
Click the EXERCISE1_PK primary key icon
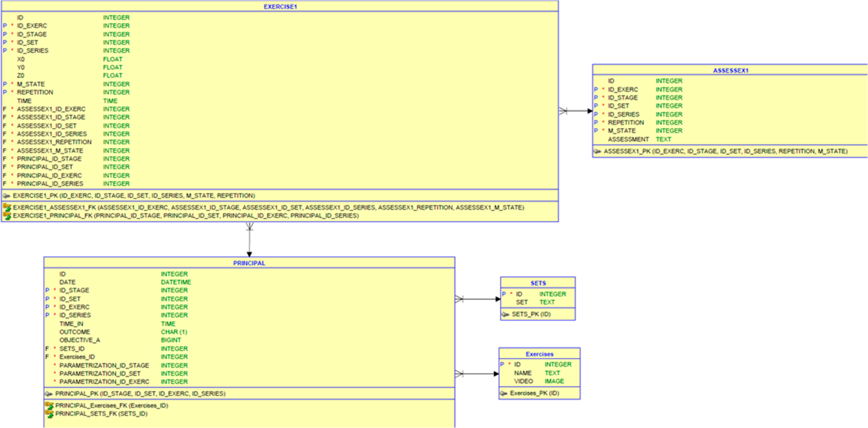tap(6, 196)
